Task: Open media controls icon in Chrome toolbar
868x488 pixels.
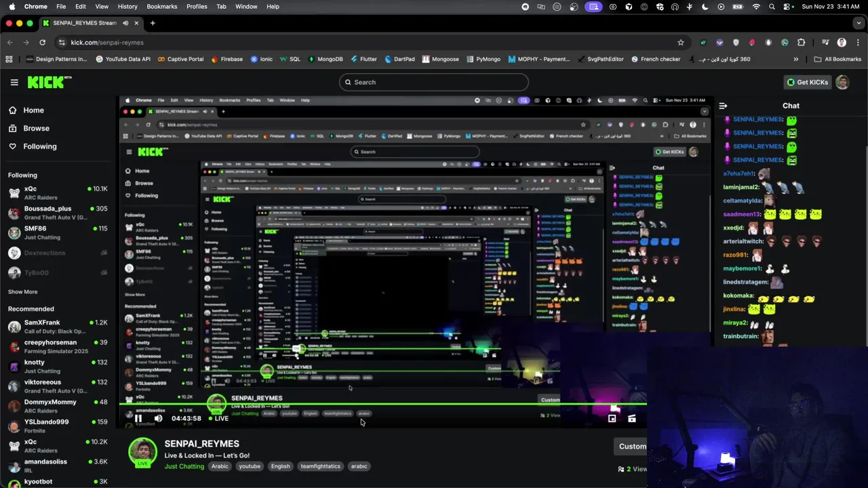Action: pos(825,42)
